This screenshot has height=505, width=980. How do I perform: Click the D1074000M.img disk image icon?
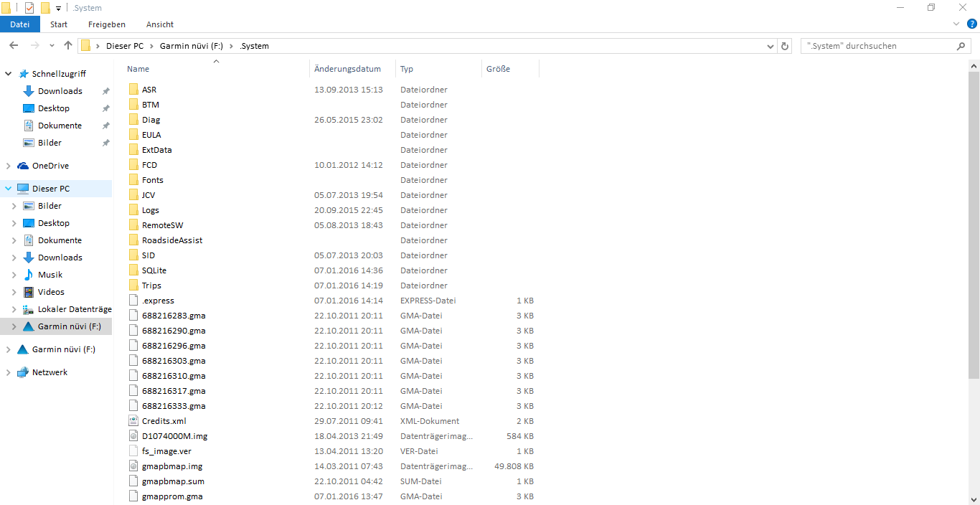(133, 436)
